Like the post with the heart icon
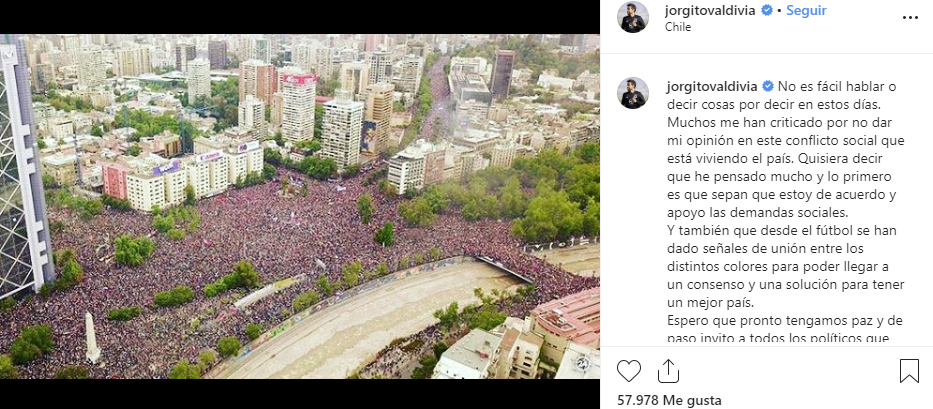This screenshot has width=933, height=409. tap(628, 371)
